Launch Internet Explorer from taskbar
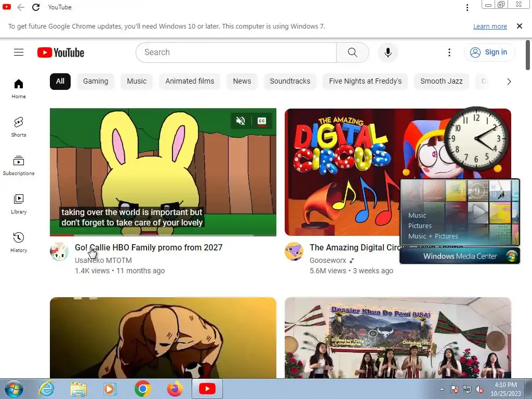Image resolution: width=532 pixels, height=399 pixels. pyautogui.click(x=46, y=389)
